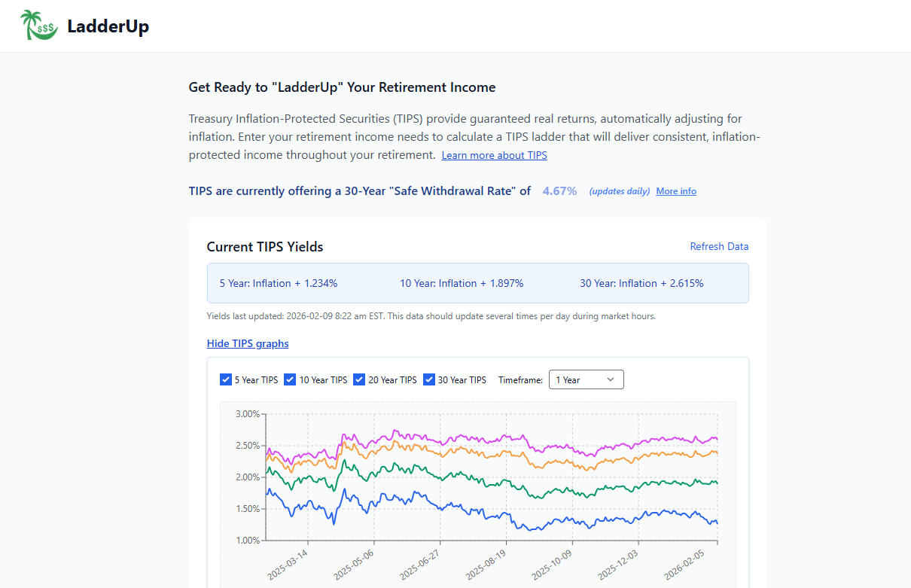This screenshot has width=911, height=588.
Task: Open the Timeframe dropdown
Action: click(x=586, y=379)
